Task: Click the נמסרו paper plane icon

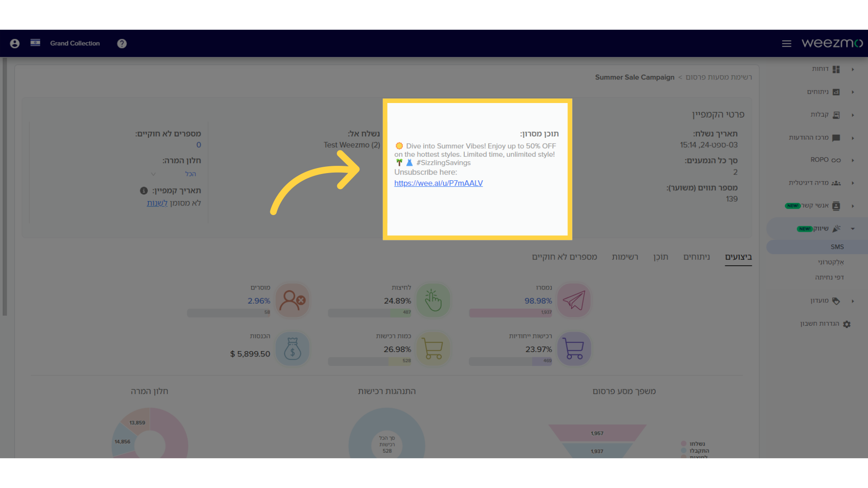Action: tap(574, 300)
